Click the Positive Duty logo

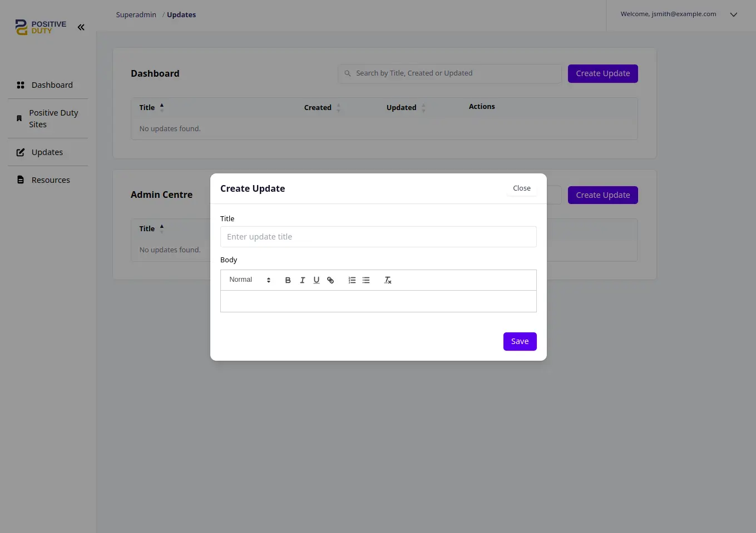(41, 27)
